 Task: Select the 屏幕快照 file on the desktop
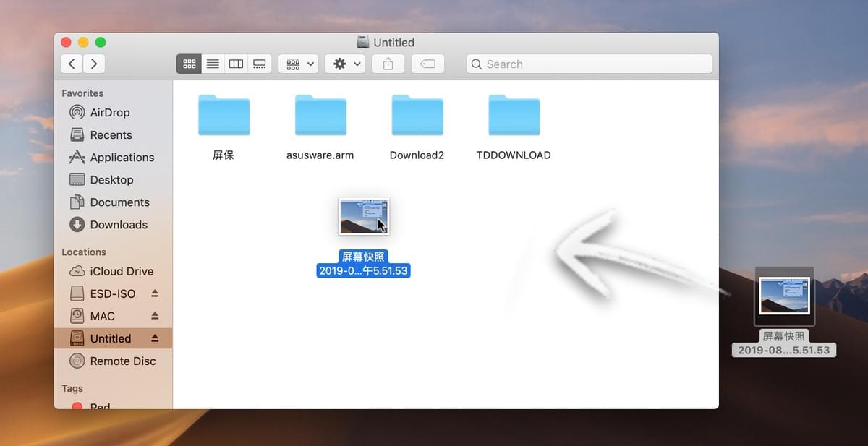click(784, 296)
